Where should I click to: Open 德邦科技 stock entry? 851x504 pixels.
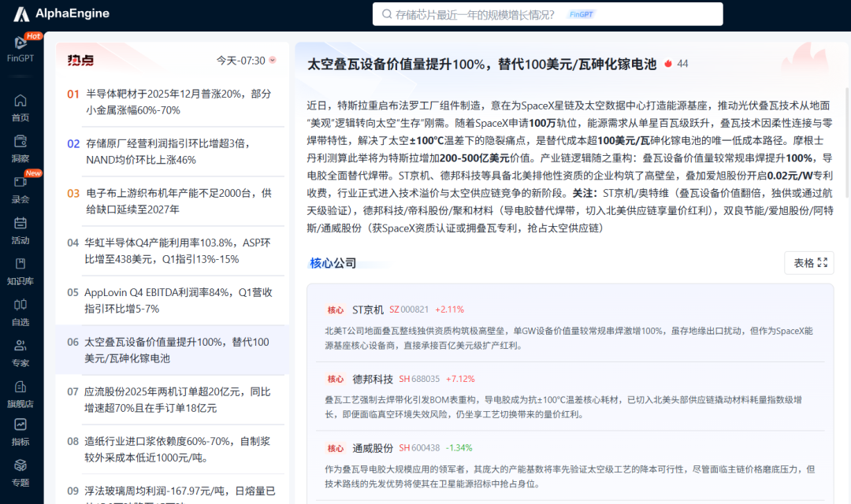tap(372, 379)
